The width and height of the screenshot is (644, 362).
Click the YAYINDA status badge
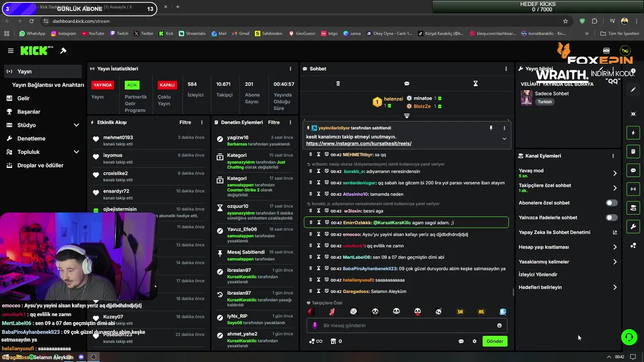pos(103,85)
